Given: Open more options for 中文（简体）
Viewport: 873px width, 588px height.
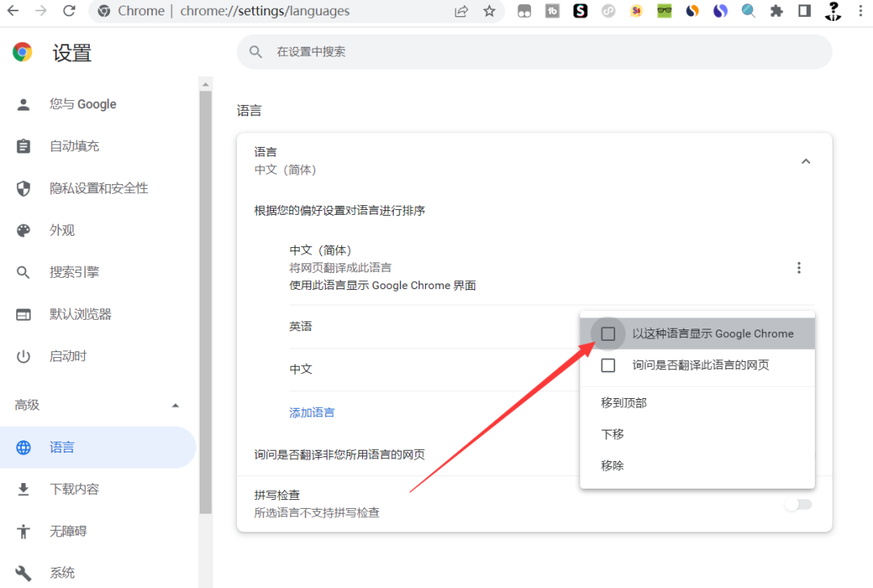Looking at the screenshot, I should pyautogui.click(x=799, y=267).
